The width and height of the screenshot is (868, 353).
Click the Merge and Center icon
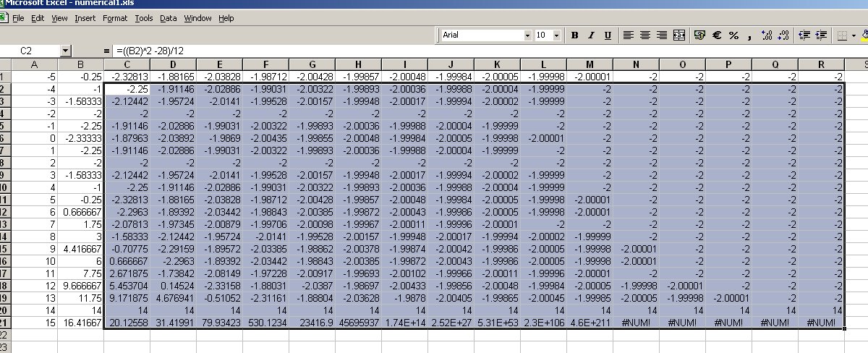click(679, 35)
